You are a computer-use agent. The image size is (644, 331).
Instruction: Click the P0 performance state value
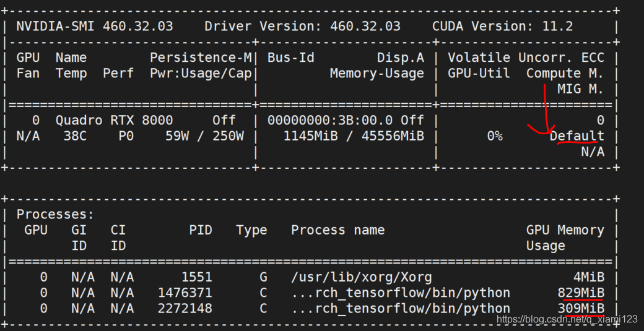126,136
